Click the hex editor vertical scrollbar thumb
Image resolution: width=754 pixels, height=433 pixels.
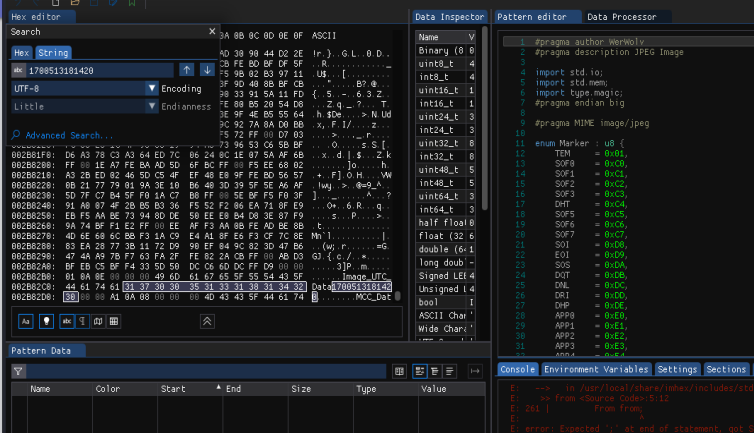coord(398,295)
